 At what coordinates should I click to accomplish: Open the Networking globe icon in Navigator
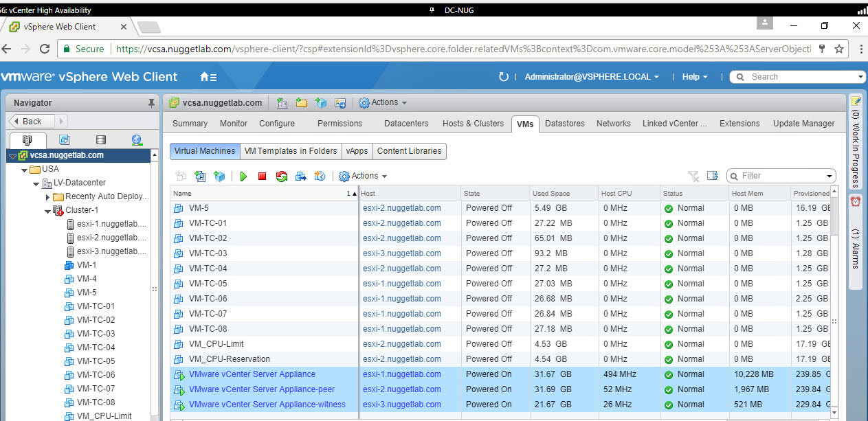pos(137,140)
